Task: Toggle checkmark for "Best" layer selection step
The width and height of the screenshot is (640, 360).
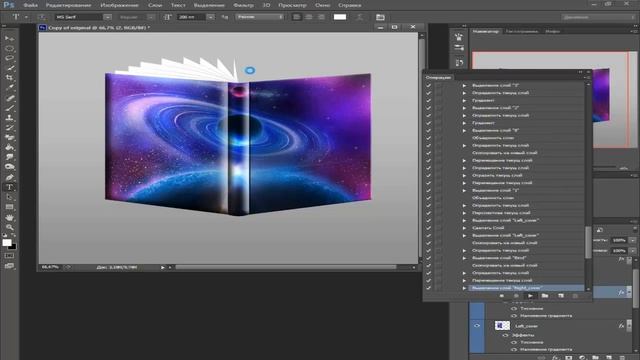Action: (x=429, y=258)
